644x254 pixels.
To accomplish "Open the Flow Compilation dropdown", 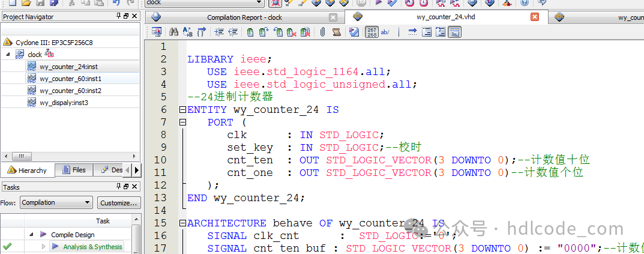I will pyautogui.click(x=57, y=202).
